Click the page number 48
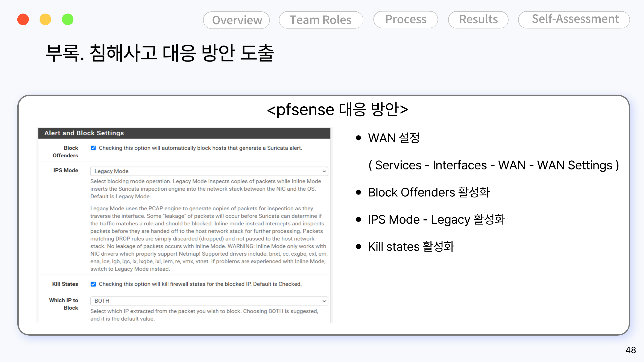The height and width of the screenshot is (362, 644). [630, 350]
